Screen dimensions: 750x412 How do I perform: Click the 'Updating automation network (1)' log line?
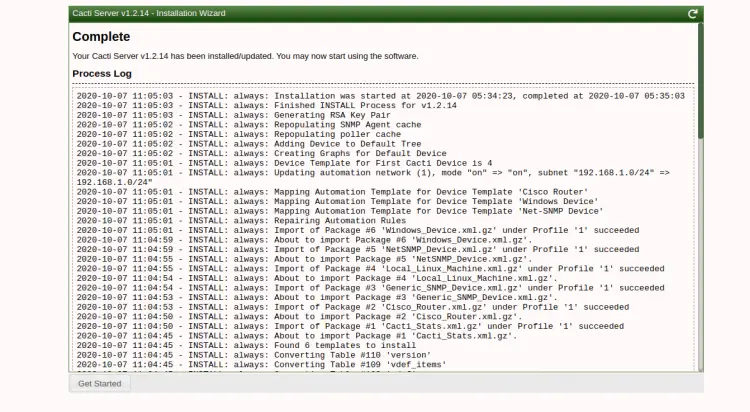pos(373,178)
